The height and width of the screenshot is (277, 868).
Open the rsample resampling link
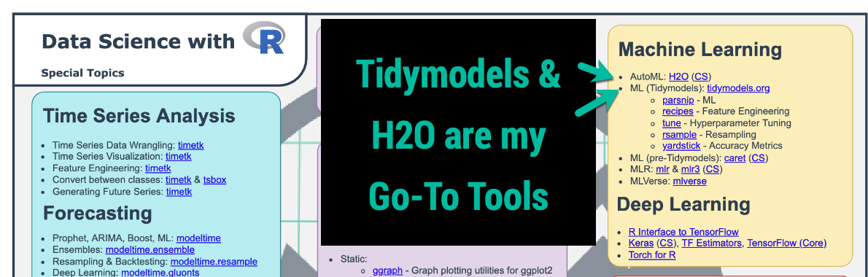pos(678,134)
